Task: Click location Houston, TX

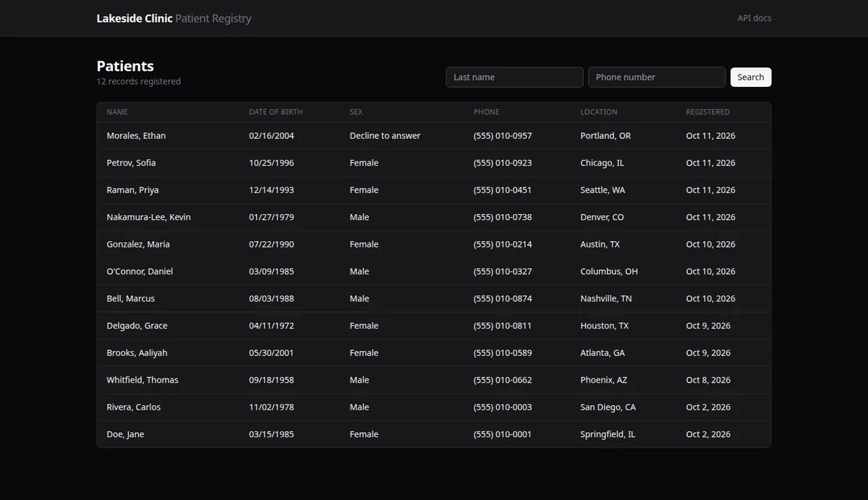Action: click(605, 326)
